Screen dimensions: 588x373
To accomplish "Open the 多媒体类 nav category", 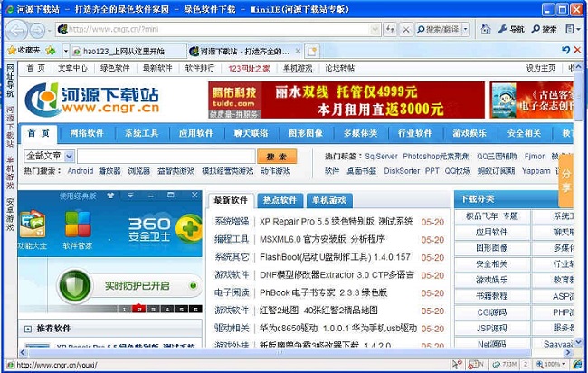I will pyautogui.click(x=360, y=133).
